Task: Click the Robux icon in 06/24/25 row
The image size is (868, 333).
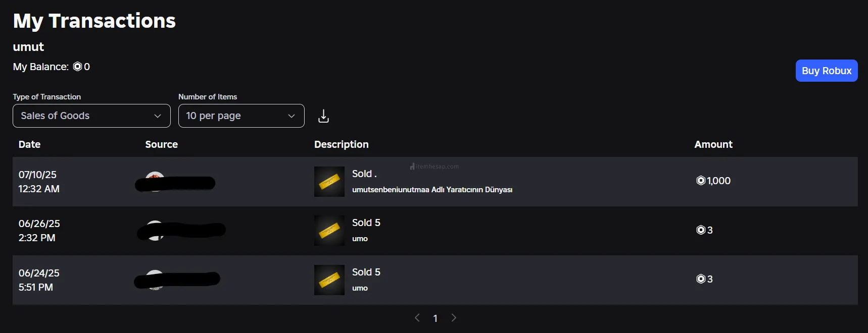Action: pyautogui.click(x=701, y=279)
